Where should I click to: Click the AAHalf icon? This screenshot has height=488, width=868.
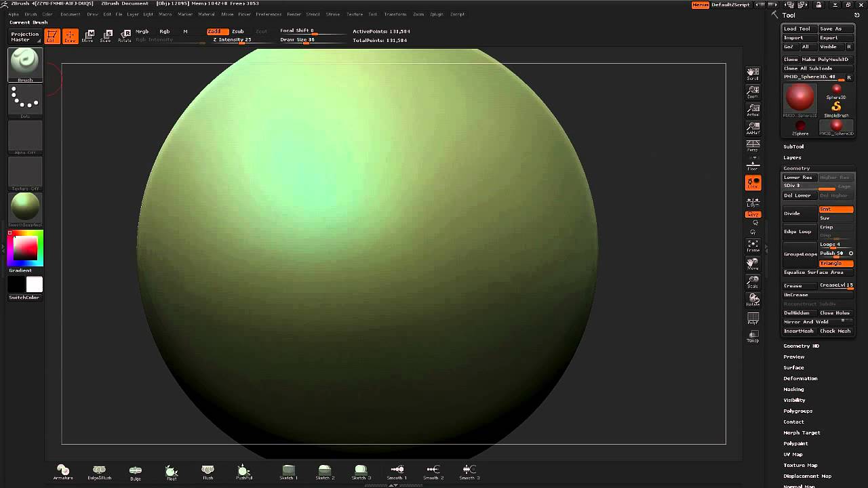(x=753, y=129)
